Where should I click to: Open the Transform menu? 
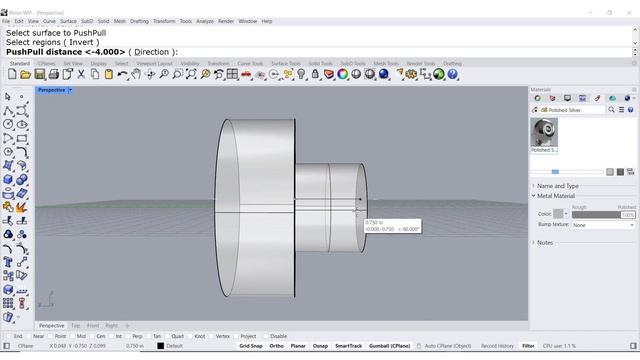click(164, 21)
